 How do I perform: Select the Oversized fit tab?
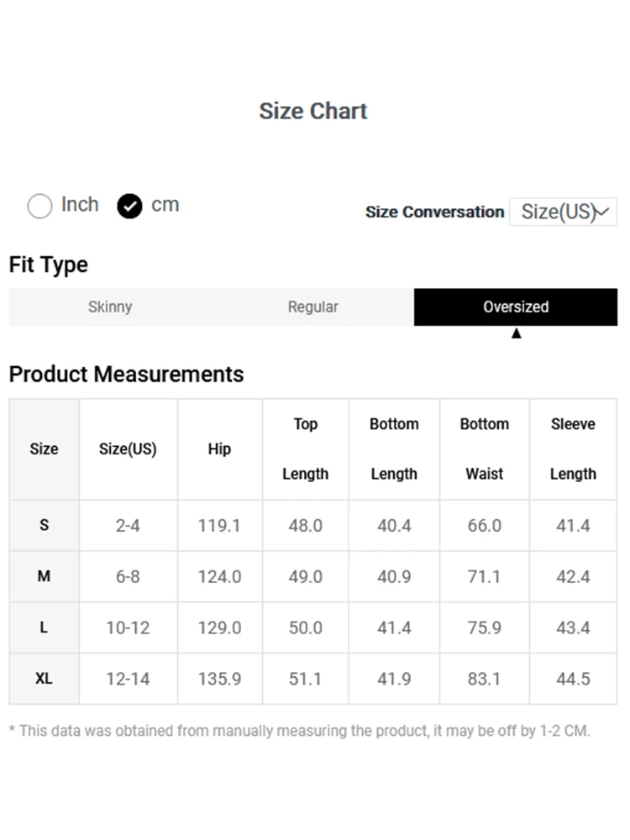[516, 307]
